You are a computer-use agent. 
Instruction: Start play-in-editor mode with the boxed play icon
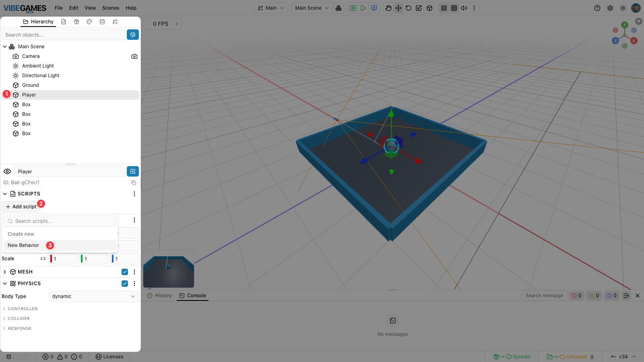pos(353,8)
